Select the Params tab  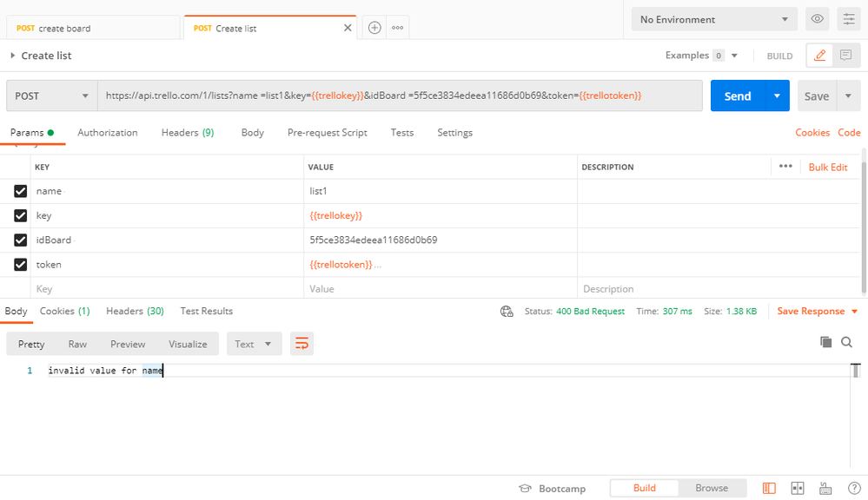click(32, 133)
